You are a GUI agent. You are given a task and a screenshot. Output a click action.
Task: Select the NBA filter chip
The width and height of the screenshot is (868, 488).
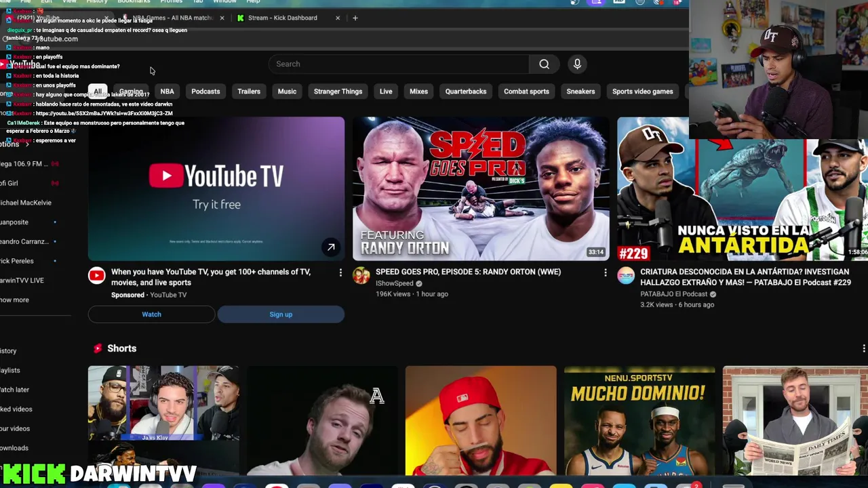pos(167,91)
